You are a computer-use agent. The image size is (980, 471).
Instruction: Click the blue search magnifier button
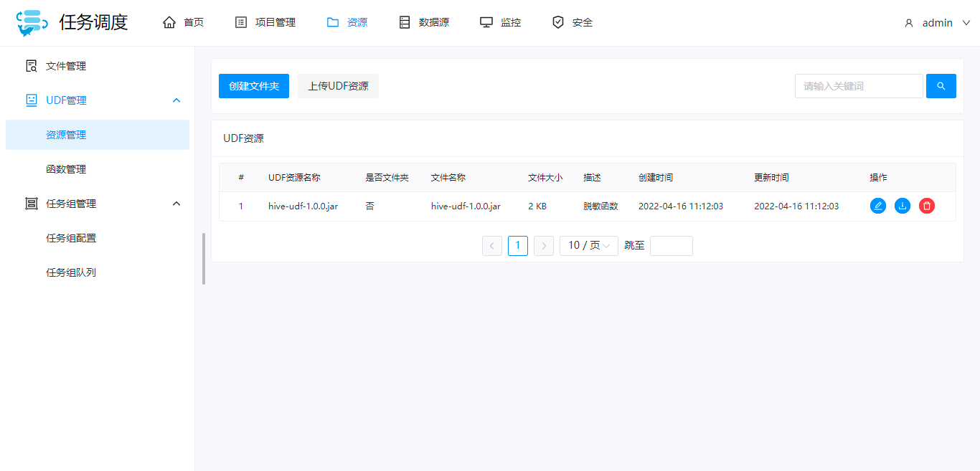coord(941,85)
